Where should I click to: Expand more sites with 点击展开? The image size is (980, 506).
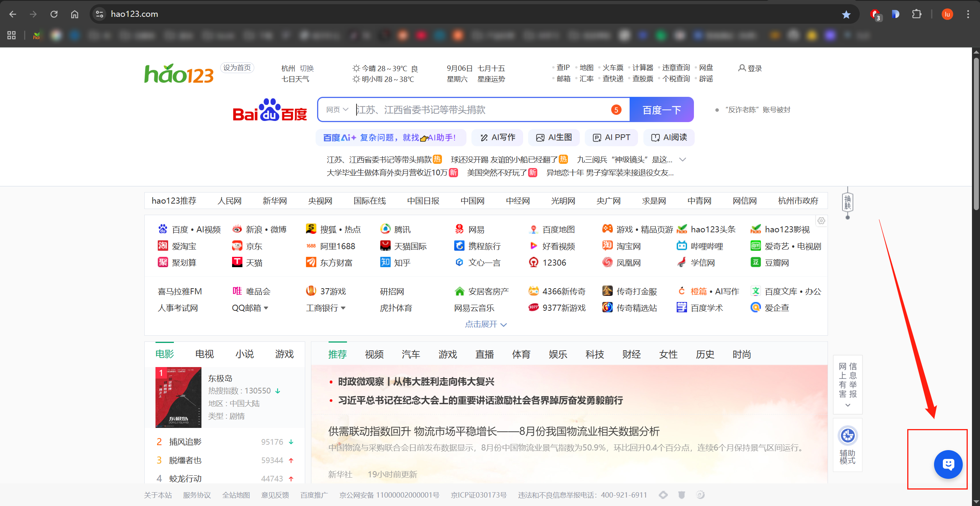pos(486,324)
